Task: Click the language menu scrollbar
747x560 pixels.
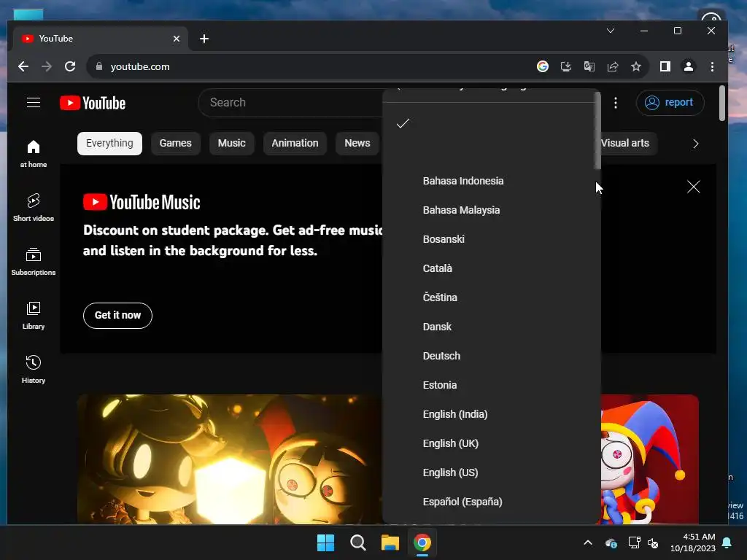Action: coord(597,131)
